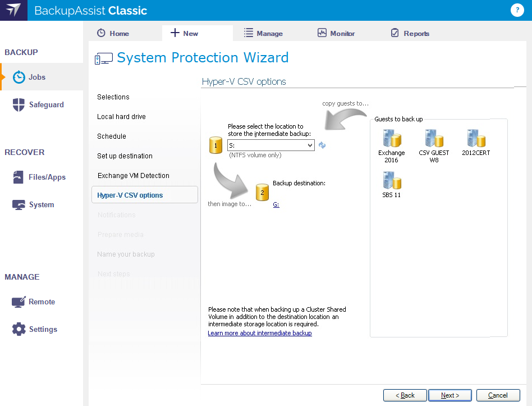Click the Notifications wizard step

click(x=116, y=215)
